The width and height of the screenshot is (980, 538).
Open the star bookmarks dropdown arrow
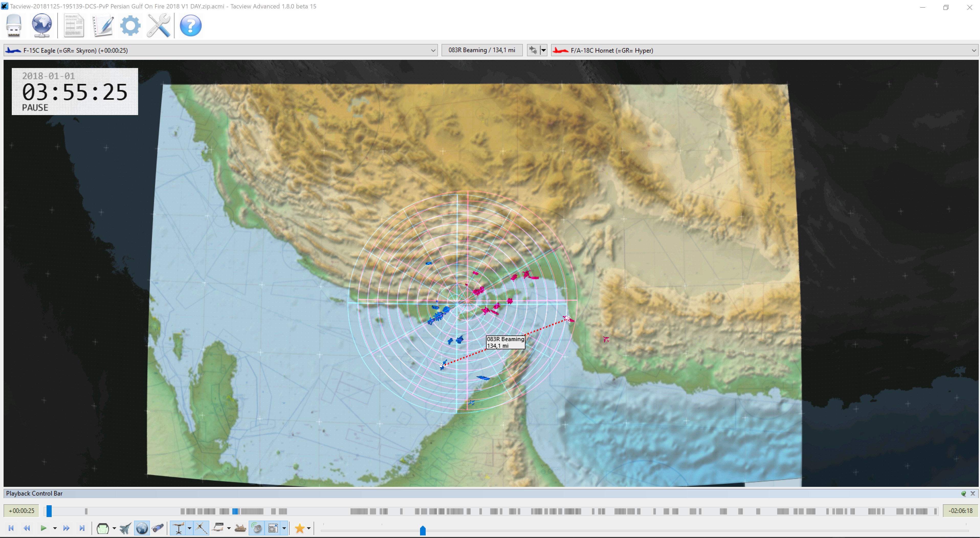pyautogui.click(x=309, y=528)
